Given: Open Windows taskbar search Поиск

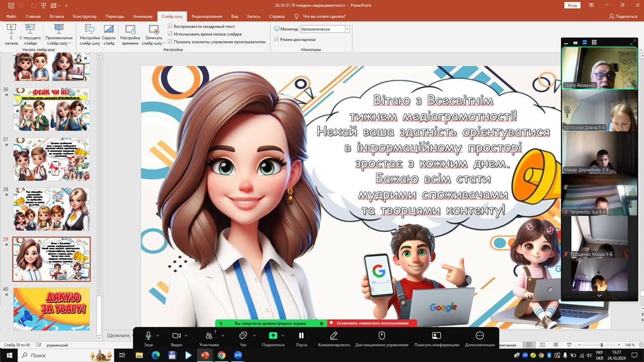Looking at the screenshot, I should [x=65, y=355].
